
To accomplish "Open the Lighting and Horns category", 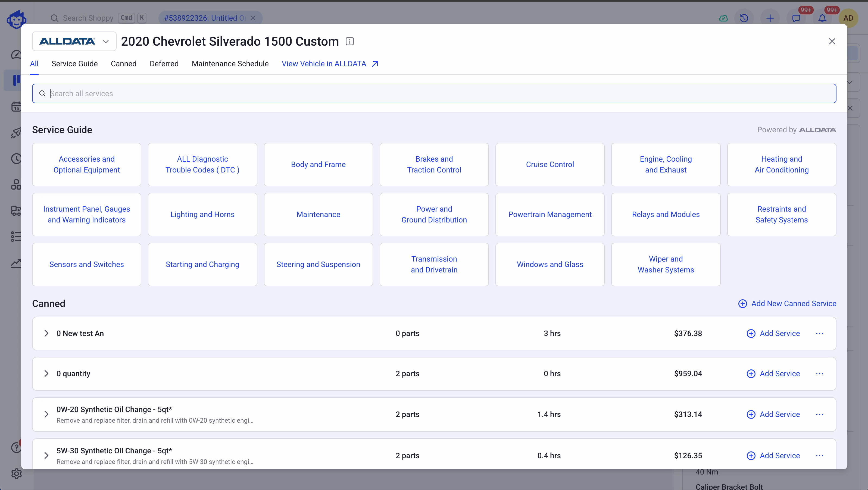I will click(x=202, y=215).
